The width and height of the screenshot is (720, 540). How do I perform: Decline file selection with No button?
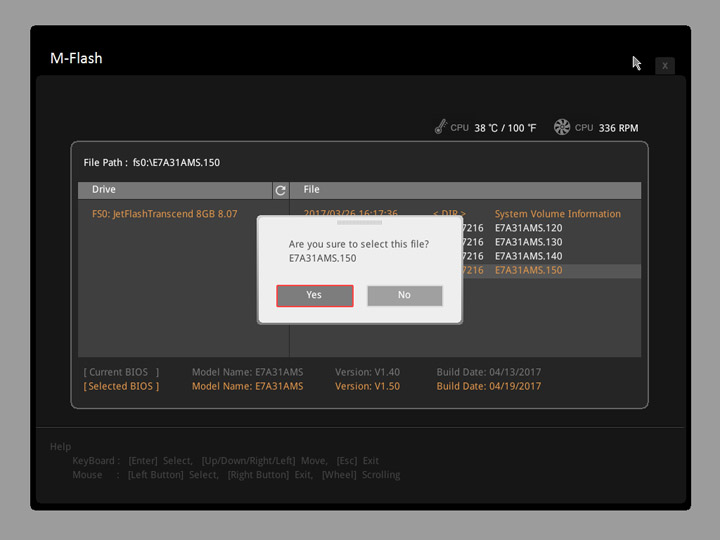(405, 295)
